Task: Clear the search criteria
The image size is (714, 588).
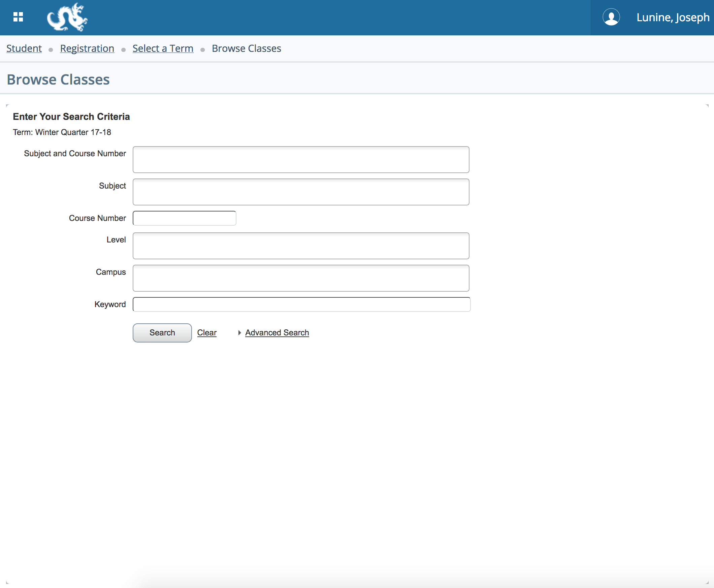Action: click(x=206, y=333)
